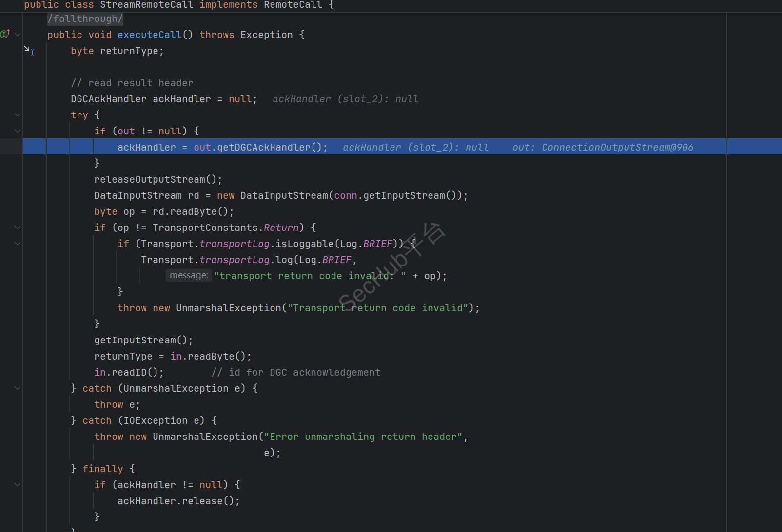Click the arrow cursor marker beside byte returnType
This screenshot has width=782, height=532.
(x=29, y=50)
